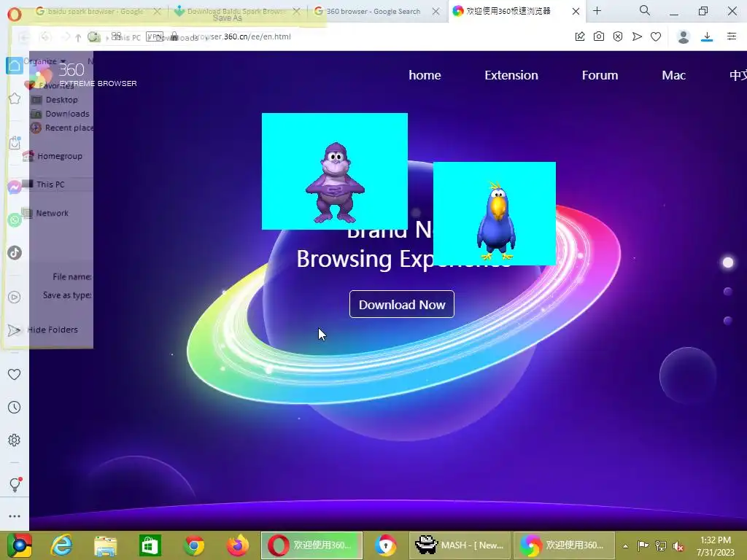Viewport: 747px width, 560px height.
Task: Show hidden tray icons arrow
Action: click(625, 545)
